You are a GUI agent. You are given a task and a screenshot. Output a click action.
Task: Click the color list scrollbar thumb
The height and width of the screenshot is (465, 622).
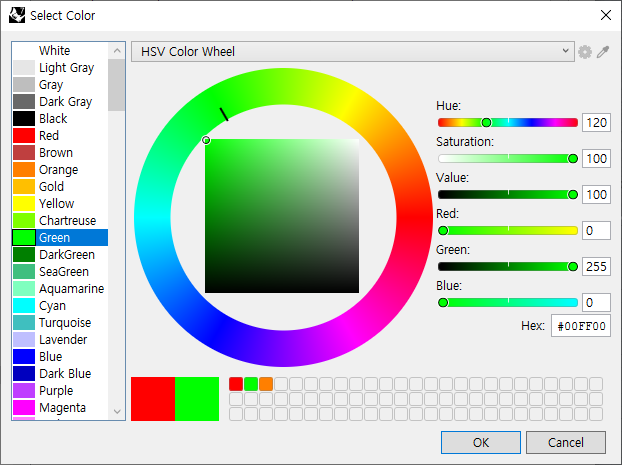click(x=117, y=85)
